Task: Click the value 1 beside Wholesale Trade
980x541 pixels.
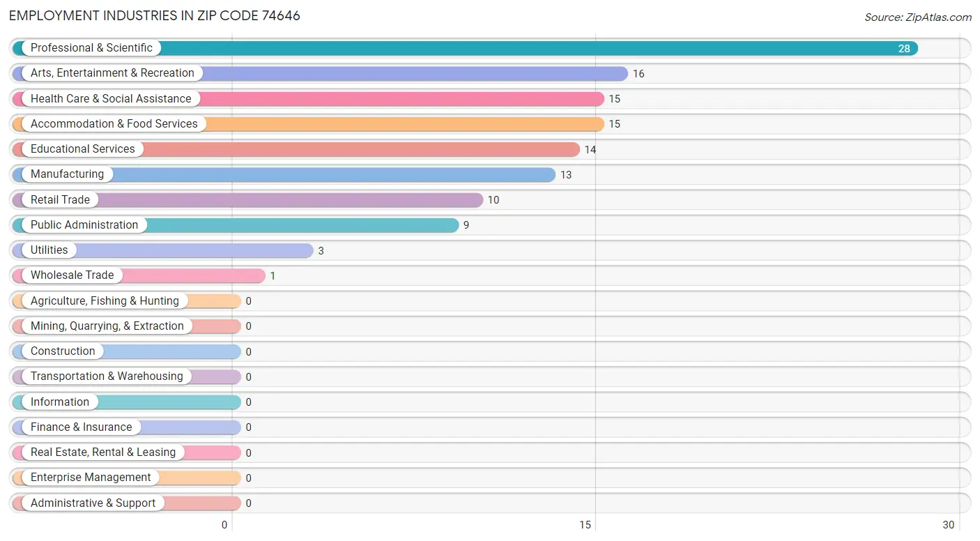Action: click(273, 276)
